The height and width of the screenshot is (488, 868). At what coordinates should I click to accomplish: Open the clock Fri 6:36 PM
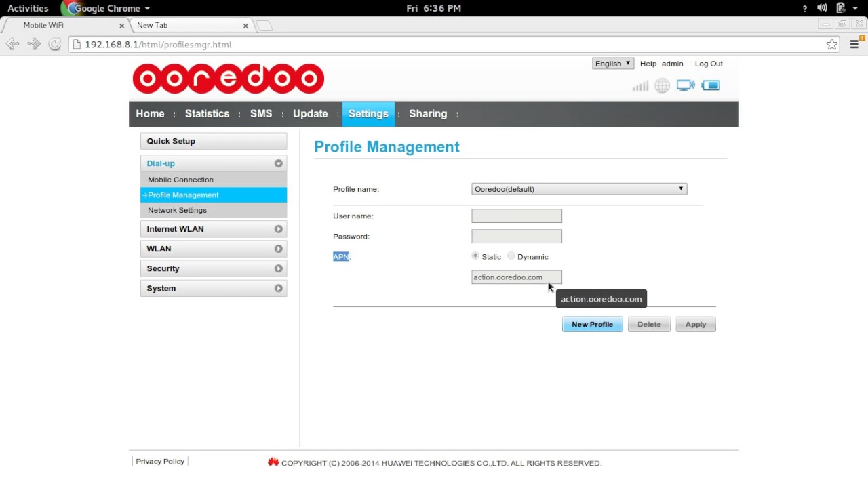(434, 8)
